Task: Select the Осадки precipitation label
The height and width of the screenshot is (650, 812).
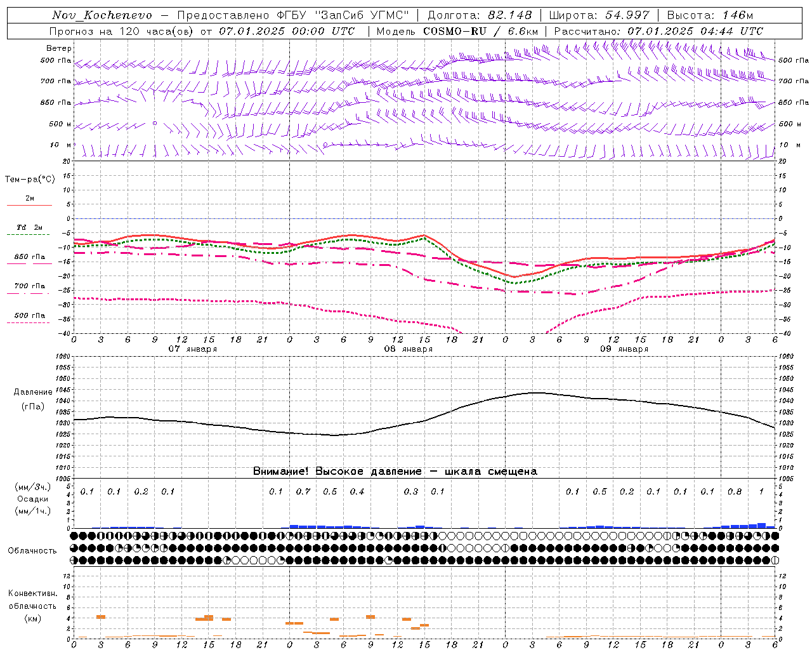Action: tap(32, 499)
